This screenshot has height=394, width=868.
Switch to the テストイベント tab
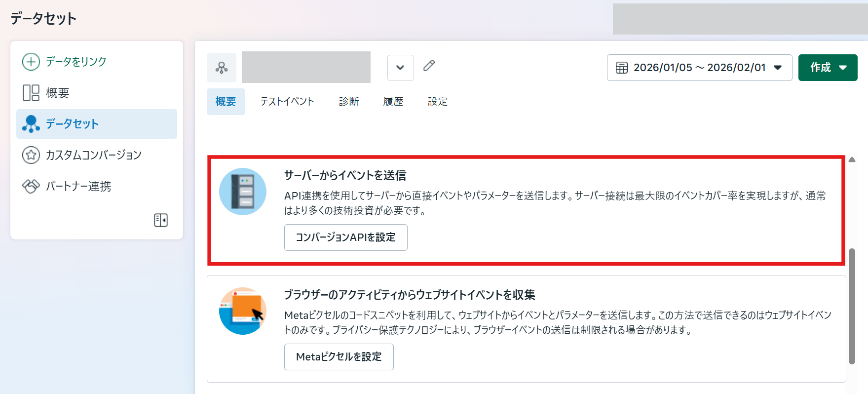pyautogui.click(x=287, y=102)
